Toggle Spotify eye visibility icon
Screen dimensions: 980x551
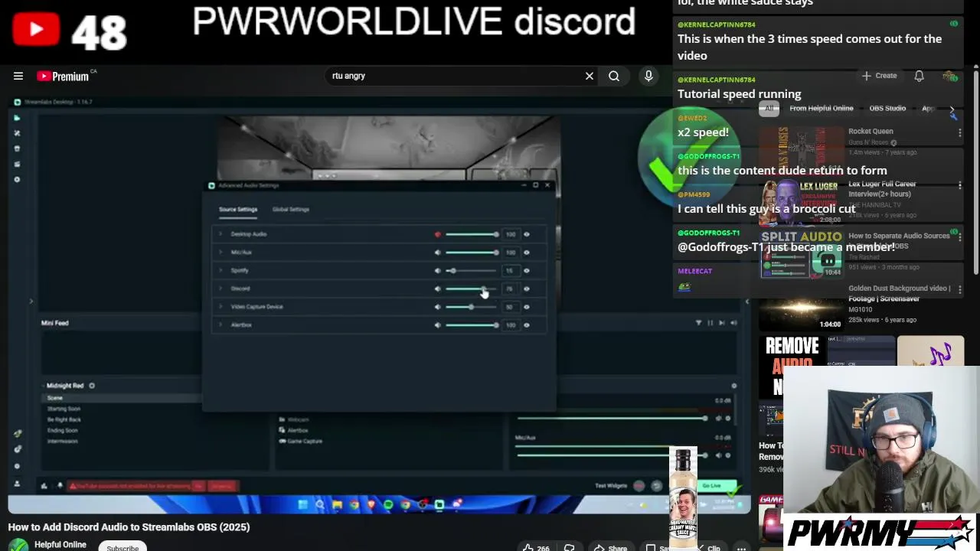527,270
